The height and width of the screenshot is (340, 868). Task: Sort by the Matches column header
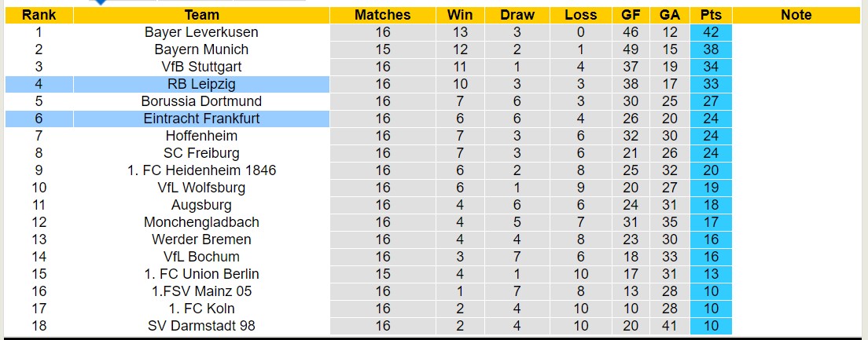pos(382,15)
